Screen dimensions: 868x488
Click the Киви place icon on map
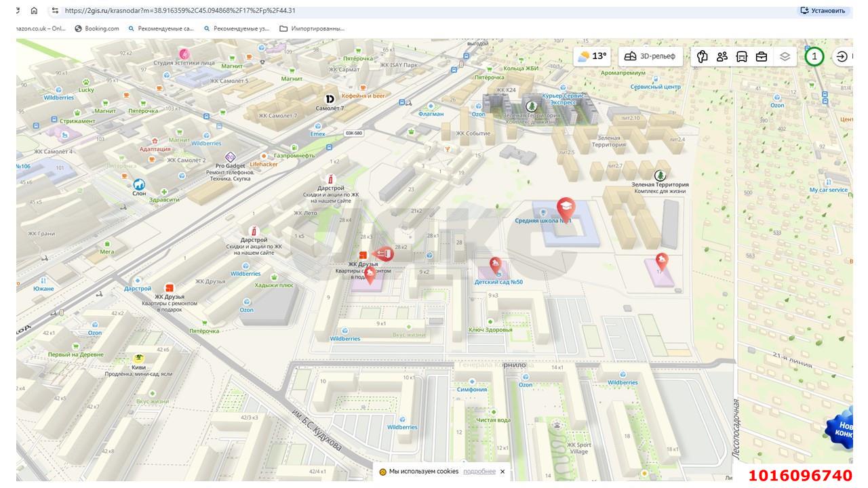click(x=139, y=358)
